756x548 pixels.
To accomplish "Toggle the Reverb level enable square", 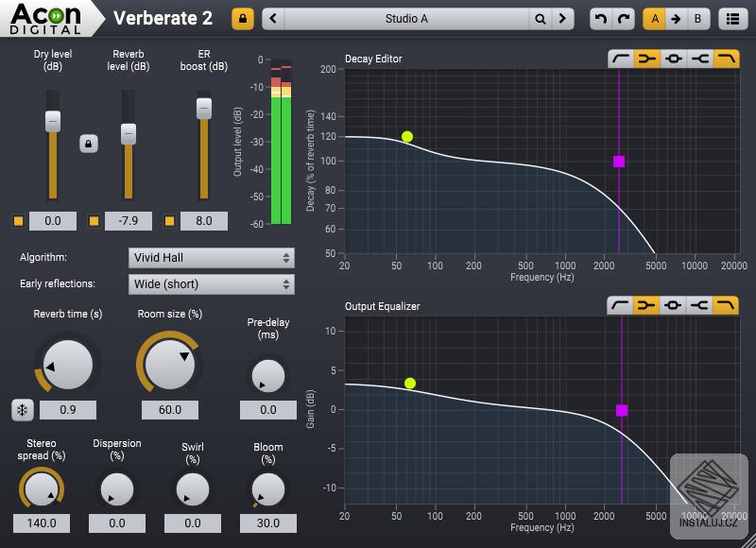I will [x=94, y=221].
